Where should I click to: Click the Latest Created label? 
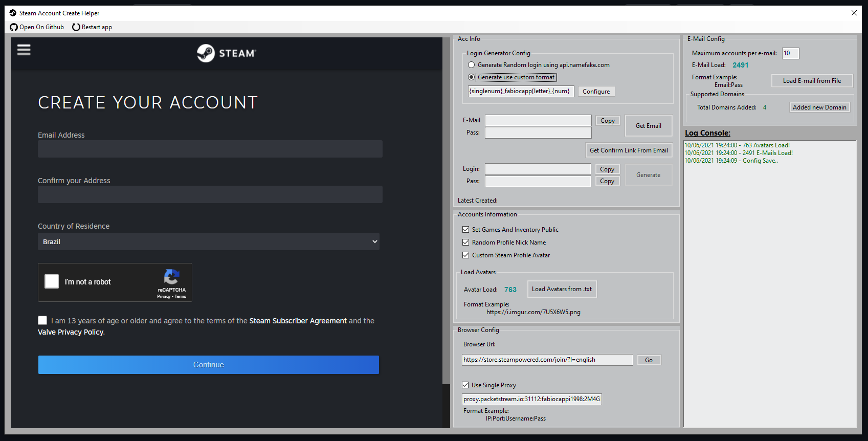click(x=477, y=201)
